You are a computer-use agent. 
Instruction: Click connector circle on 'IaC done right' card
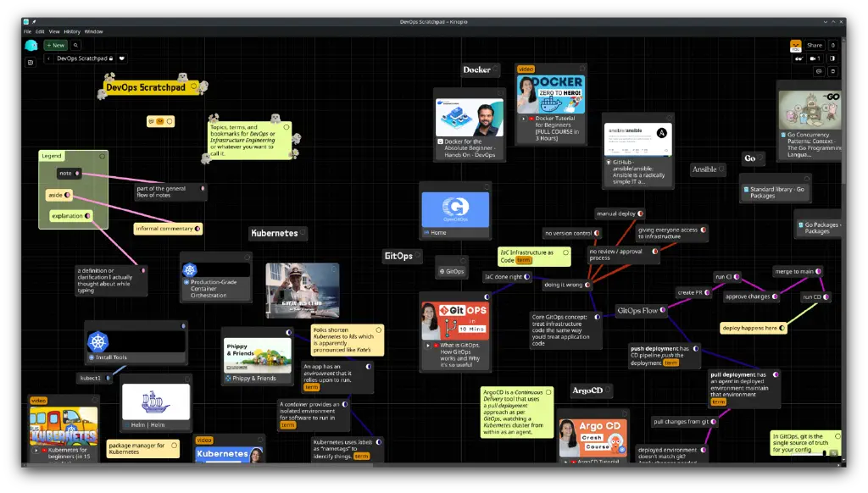(x=526, y=277)
